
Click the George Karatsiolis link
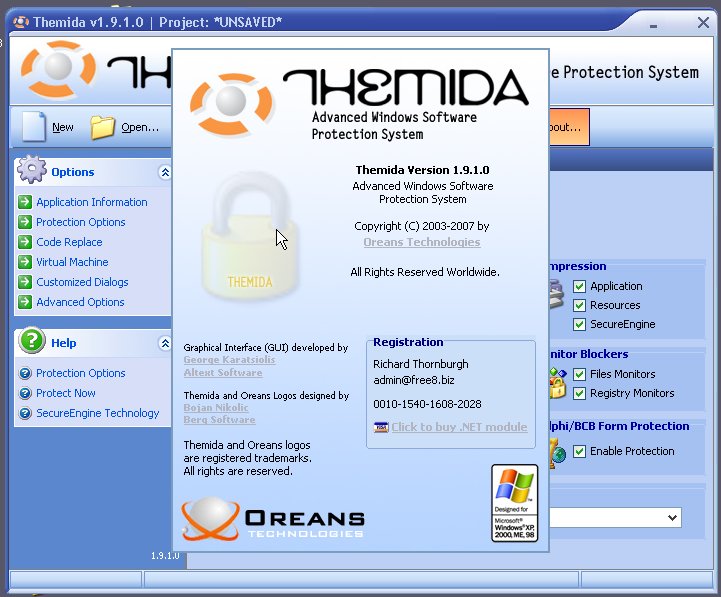pos(229,360)
